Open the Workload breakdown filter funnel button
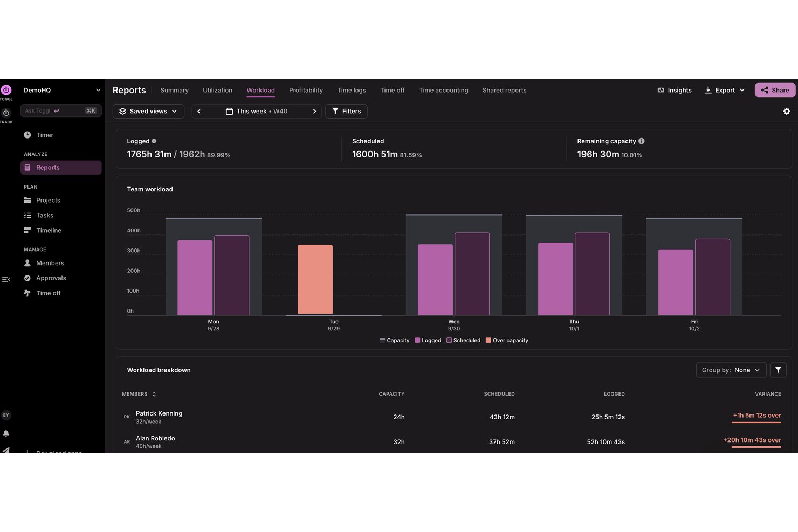798x532 pixels. (778, 370)
